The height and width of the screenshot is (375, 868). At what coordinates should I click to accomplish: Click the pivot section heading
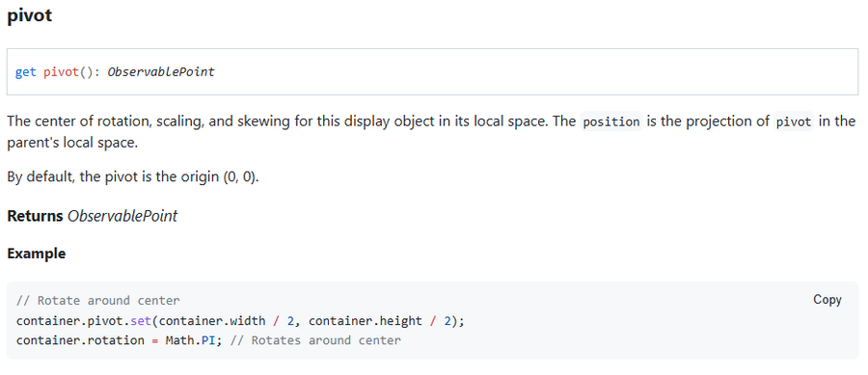click(29, 15)
